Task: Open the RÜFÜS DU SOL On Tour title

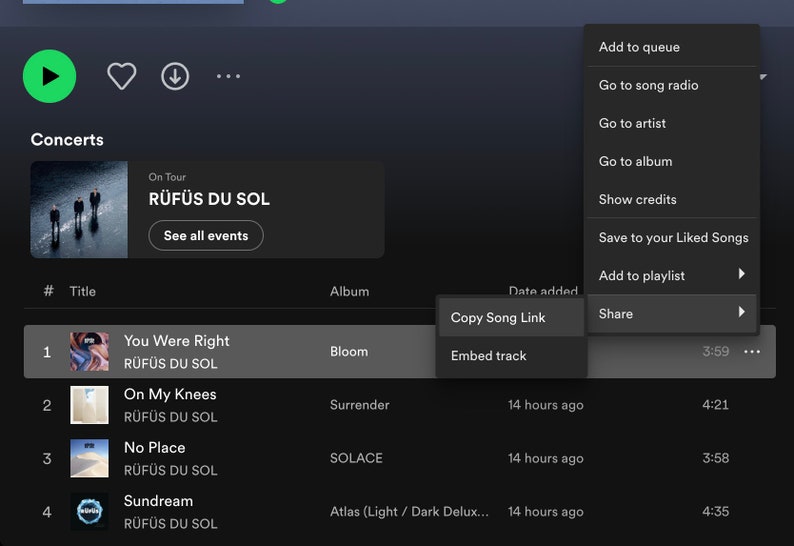Action: pyautogui.click(x=209, y=199)
